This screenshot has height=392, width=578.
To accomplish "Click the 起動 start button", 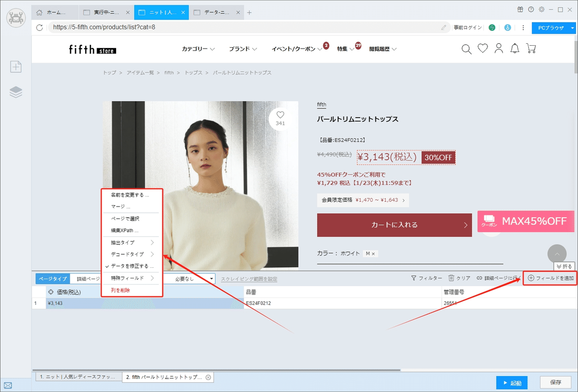I will (512, 383).
